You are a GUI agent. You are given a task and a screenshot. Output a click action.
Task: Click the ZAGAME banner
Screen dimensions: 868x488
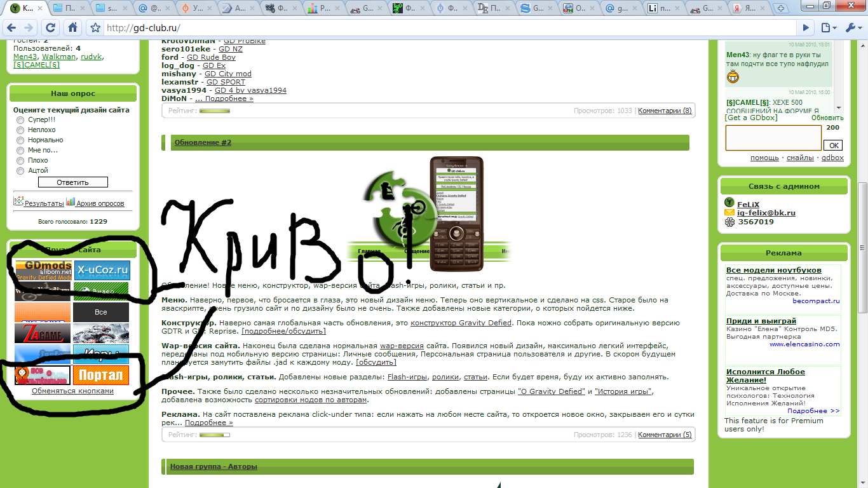43,333
